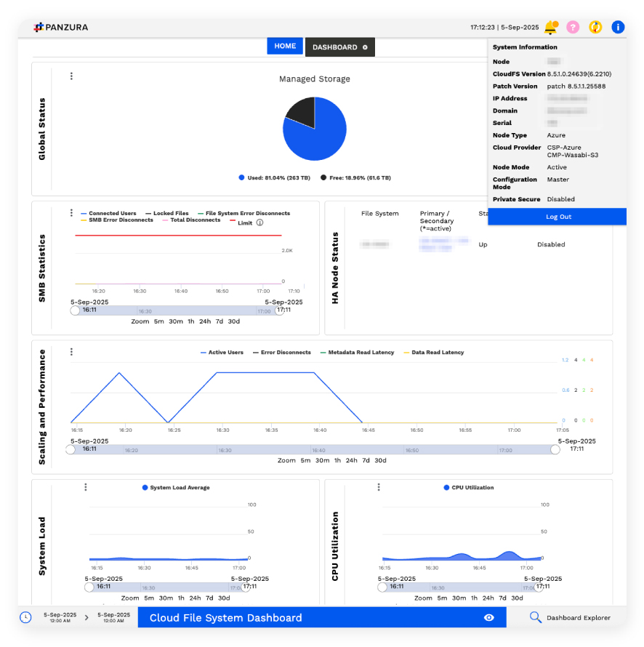Screen dimensions: 644x647
Task: Toggle Error Disconnects legend in Scaling panel
Action: coord(282,353)
